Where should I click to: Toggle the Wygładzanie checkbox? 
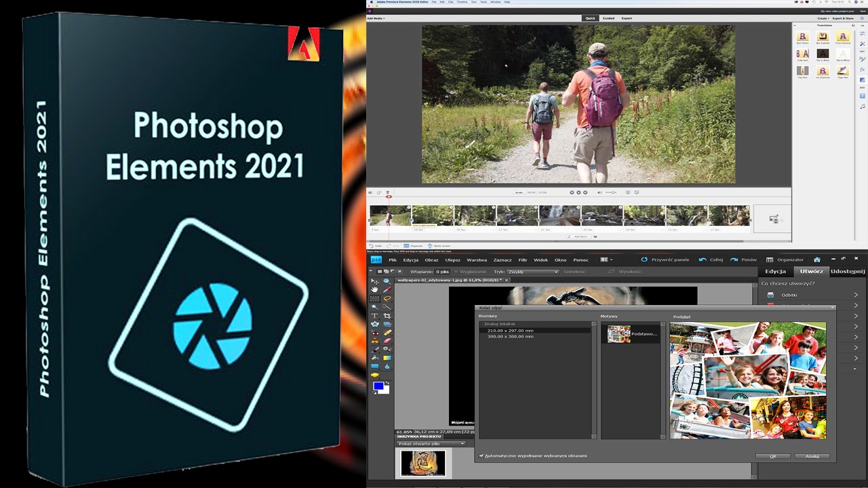click(456, 272)
